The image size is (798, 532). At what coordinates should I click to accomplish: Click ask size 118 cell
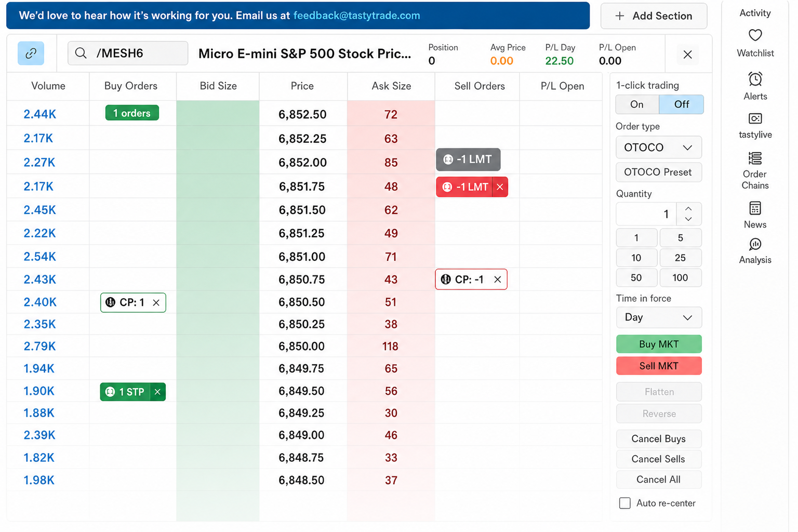tap(391, 346)
